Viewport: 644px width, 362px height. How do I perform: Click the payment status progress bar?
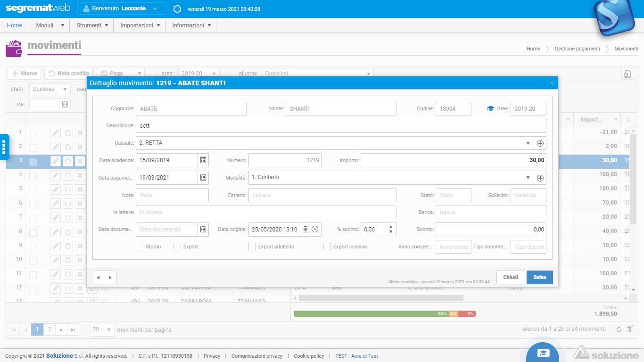[x=384, y=314]
